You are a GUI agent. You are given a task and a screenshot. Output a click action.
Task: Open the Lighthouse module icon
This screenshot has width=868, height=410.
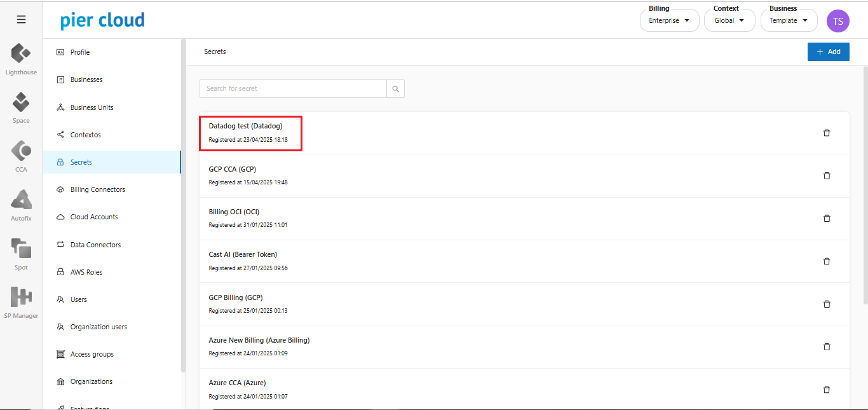tap(21, 54)
